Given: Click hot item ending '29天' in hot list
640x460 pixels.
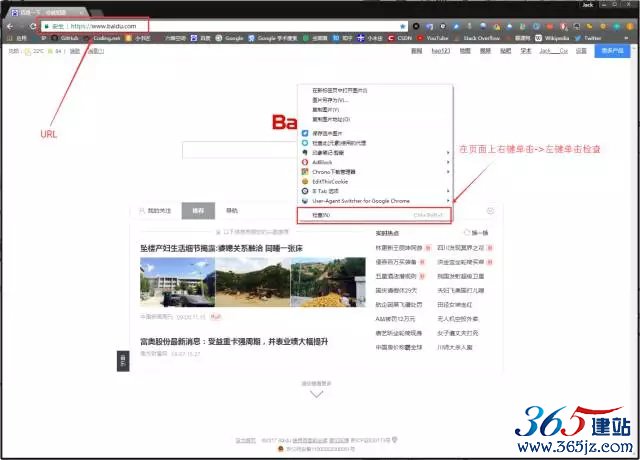Looking at the screenshot, I should point(396,291).
